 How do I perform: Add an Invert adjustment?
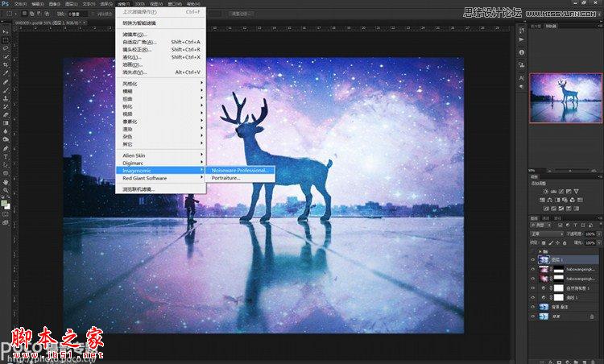pyautogui.click(x=546, y=209)
